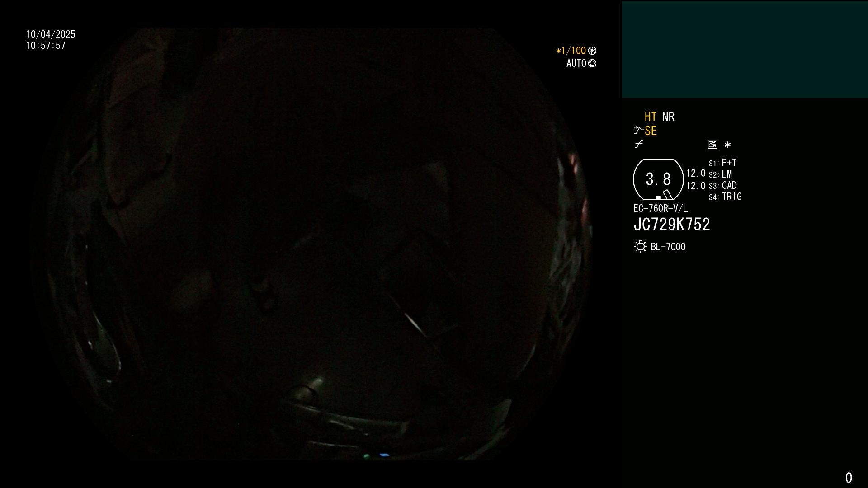
Task: Click the light source lamp icon
Action: [x=640, y=247]
